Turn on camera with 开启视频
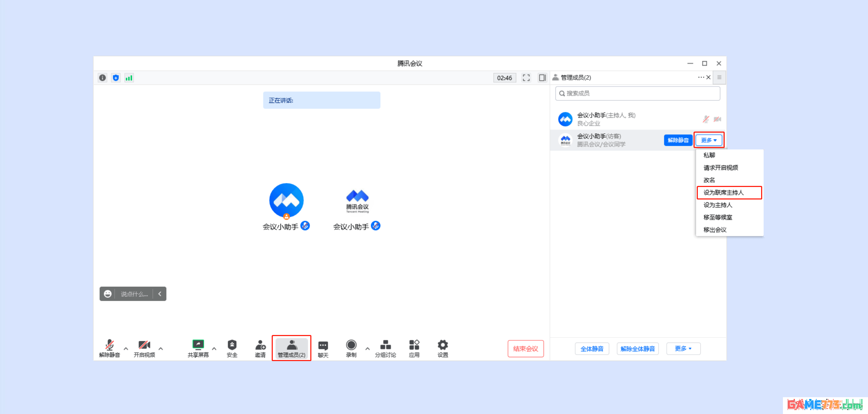This screenshot has height=414, width=868. click(x=144, y=348)
